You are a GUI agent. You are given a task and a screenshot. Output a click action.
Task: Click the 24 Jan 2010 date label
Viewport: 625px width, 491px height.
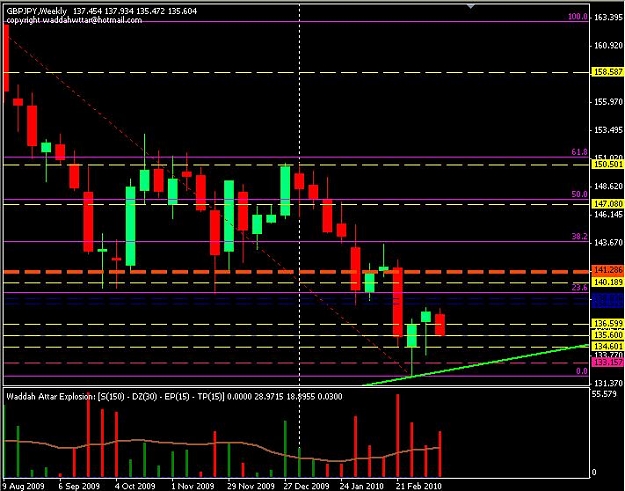pos(362,486)
